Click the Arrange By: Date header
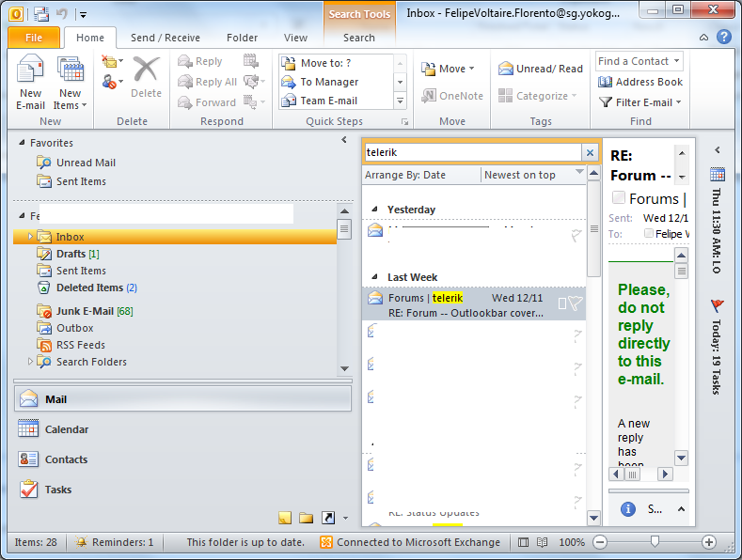 pos(421,175)
